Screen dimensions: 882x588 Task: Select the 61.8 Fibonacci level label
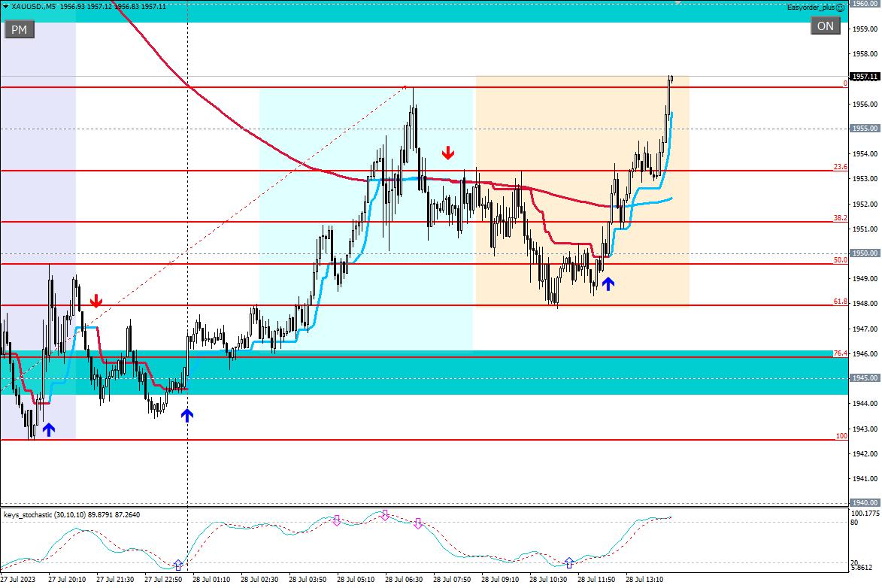point(840,302)
